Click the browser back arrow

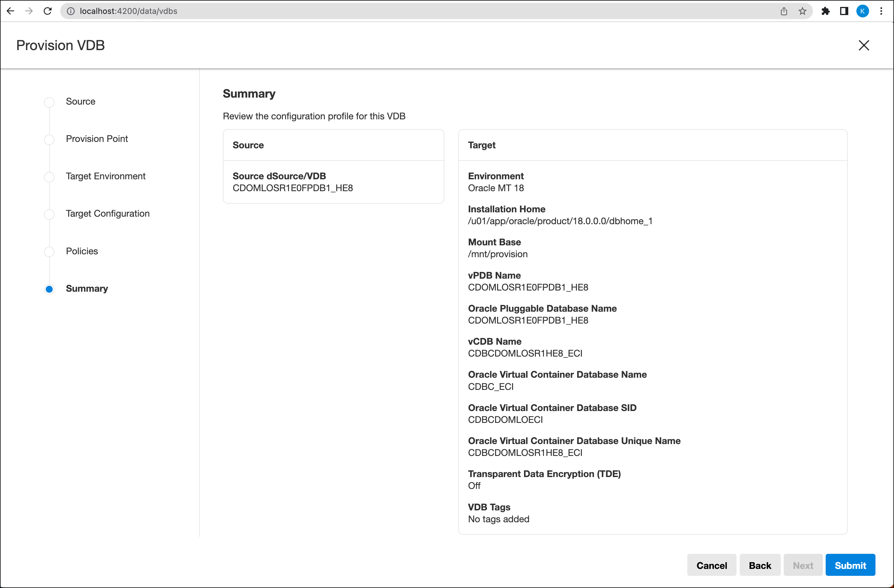tap(10, 11)
